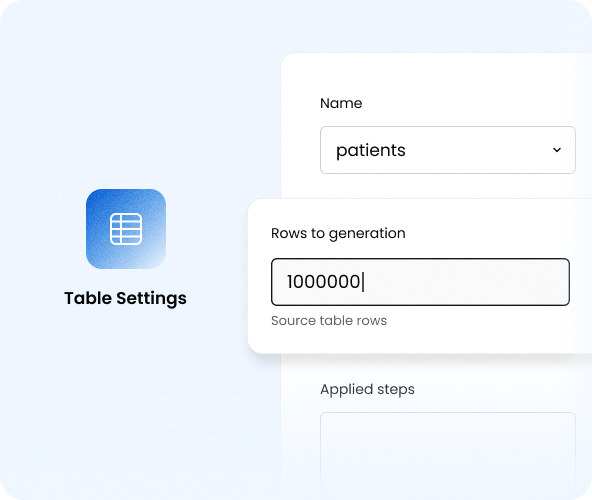
Task: Place cursor in the 1000000 value
Action: tap(324, 282)
